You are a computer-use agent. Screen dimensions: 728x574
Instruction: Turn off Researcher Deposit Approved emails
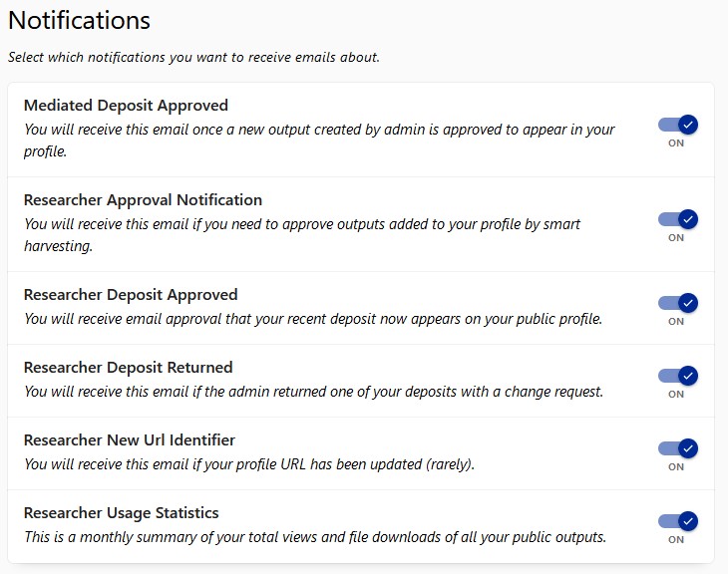[677, 303]
